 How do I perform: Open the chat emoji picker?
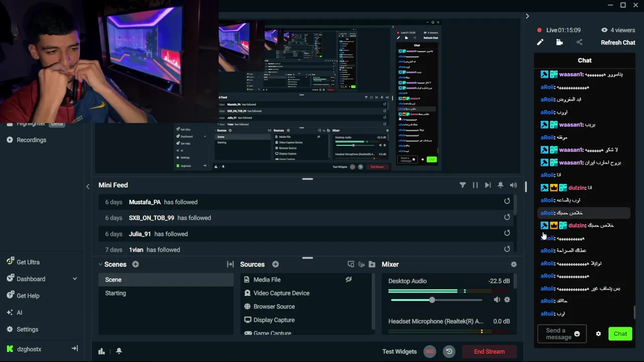(577, 334)
